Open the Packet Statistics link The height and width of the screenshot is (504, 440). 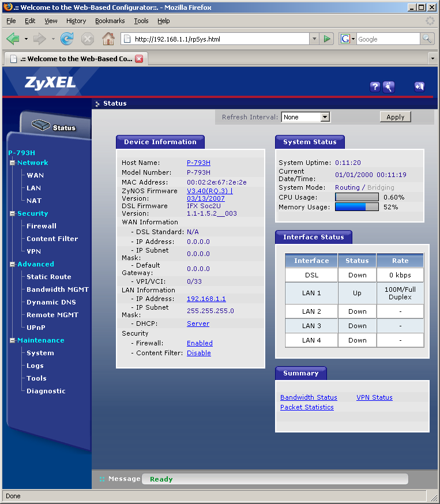(x=307, y=407)
